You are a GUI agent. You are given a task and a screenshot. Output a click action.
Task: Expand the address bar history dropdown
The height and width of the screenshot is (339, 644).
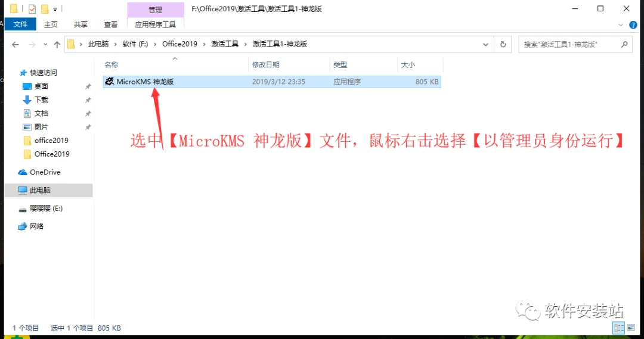pos(485,44)
